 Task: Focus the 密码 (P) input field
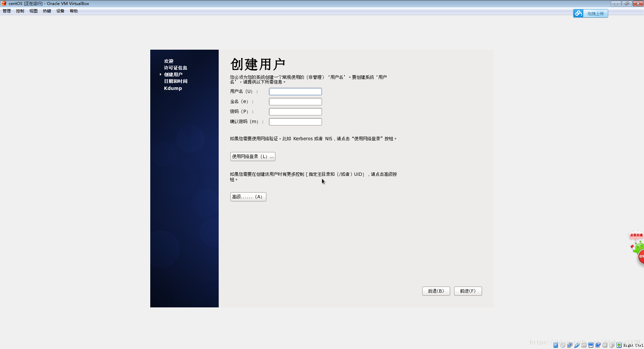point(296,111)
